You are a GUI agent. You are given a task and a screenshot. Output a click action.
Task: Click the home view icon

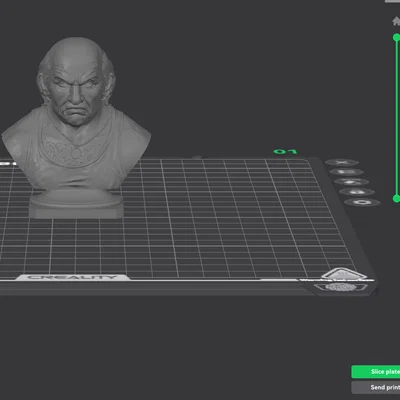point(396,21)
